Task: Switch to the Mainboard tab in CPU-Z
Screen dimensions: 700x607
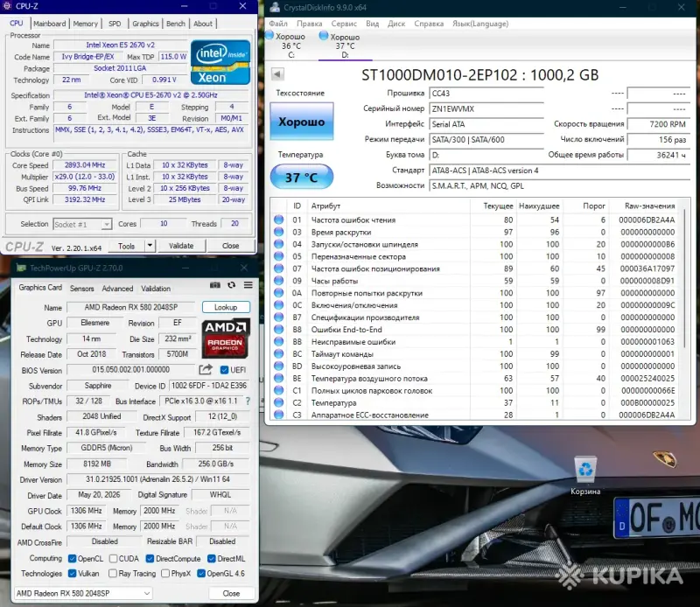Action: tap(50, 24)
